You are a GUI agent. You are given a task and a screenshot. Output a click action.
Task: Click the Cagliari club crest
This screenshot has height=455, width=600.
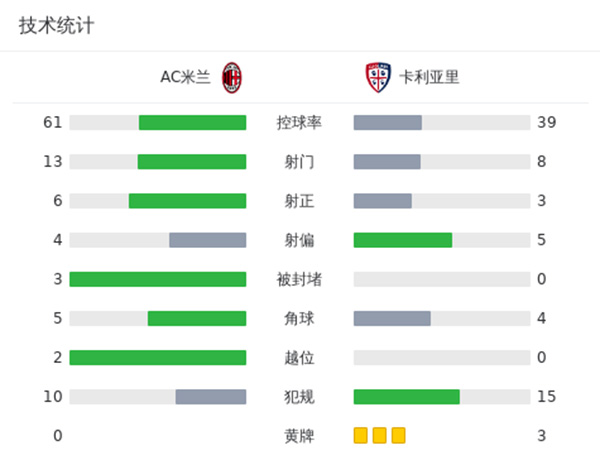pyautogui.click(x=374, y=77)
